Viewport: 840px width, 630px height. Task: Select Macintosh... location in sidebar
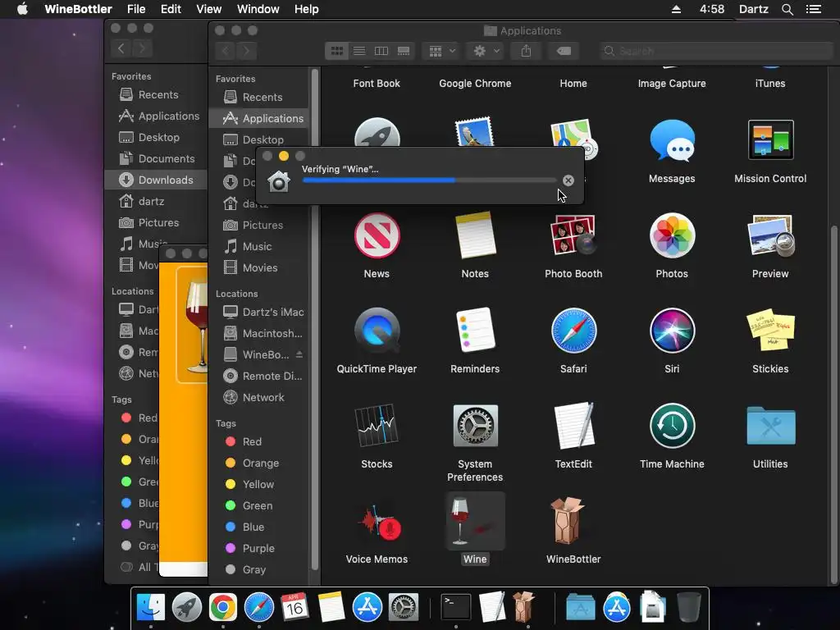click(258, 333)
